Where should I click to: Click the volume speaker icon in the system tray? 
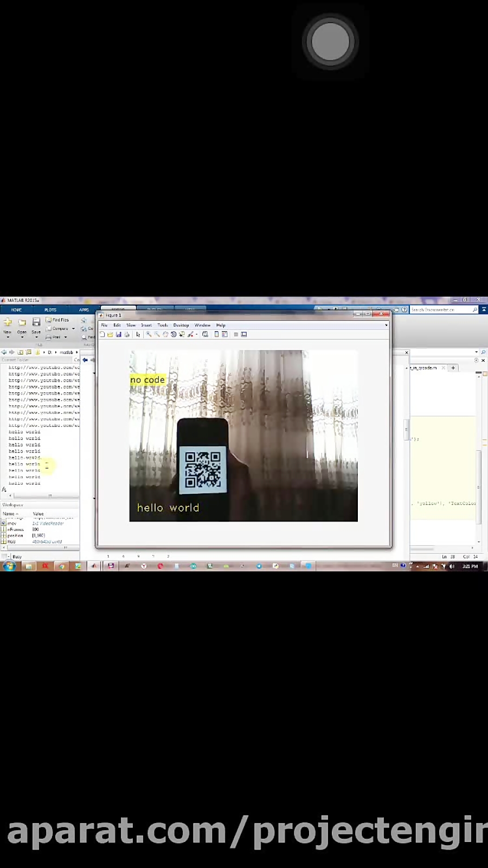(452, 566)
